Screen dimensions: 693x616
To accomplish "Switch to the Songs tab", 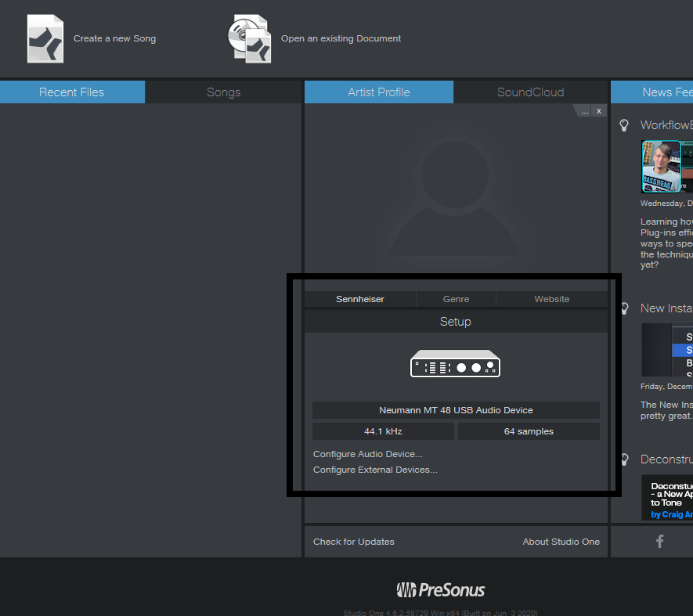I will tap(224, 92).
